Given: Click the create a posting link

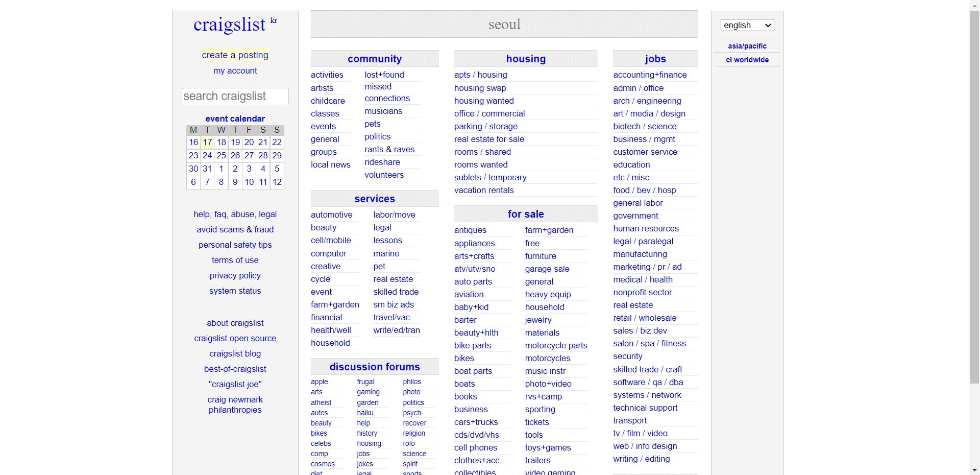Looking at the screenshot, I should pos(235,55).
